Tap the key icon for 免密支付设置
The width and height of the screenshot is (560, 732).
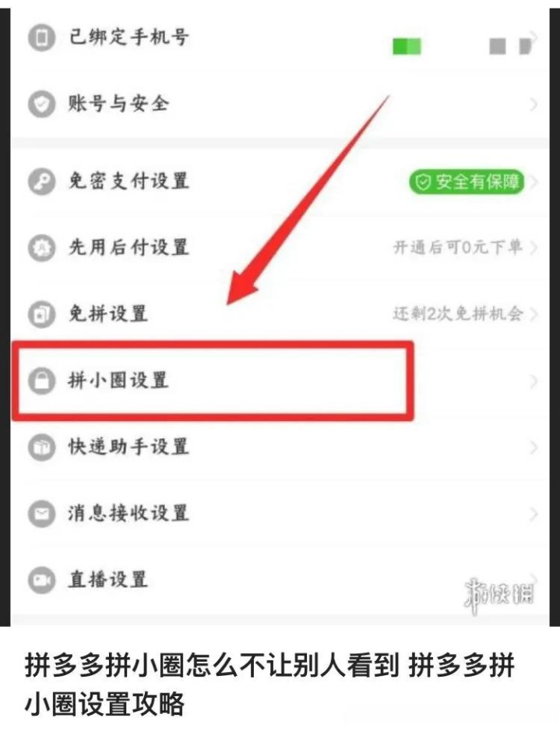click(x=42, y=181)
